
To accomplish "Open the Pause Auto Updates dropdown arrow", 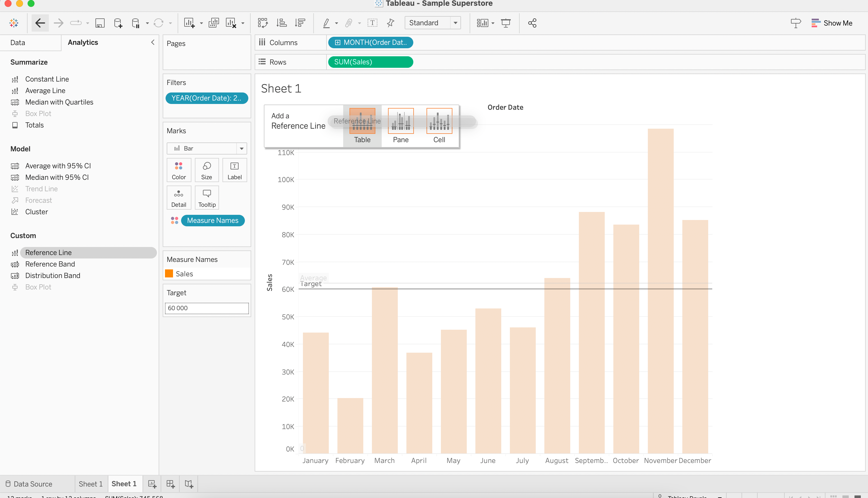I will [147, 23].
